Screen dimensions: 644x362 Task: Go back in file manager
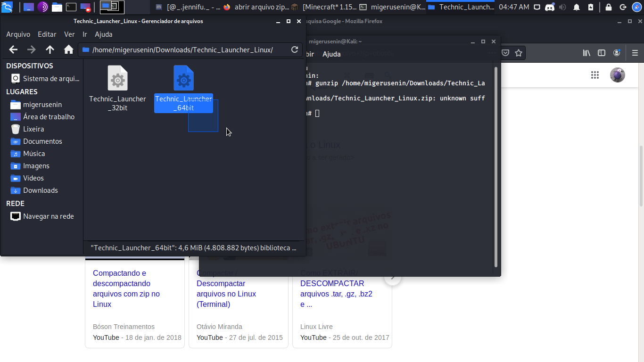[13, 49]
